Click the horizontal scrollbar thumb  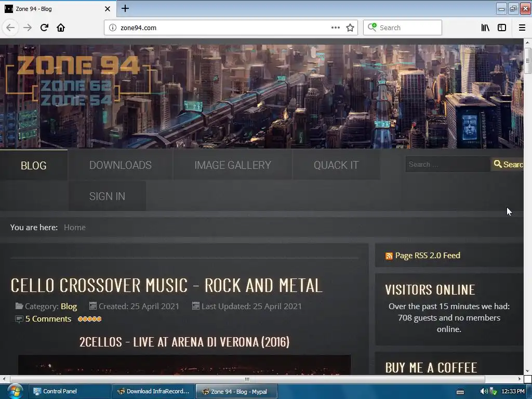pos(247,379)
